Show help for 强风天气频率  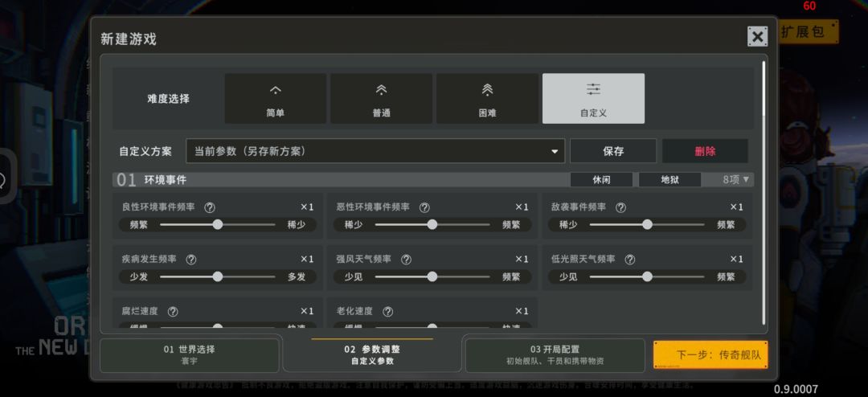(x=407, y=259)
